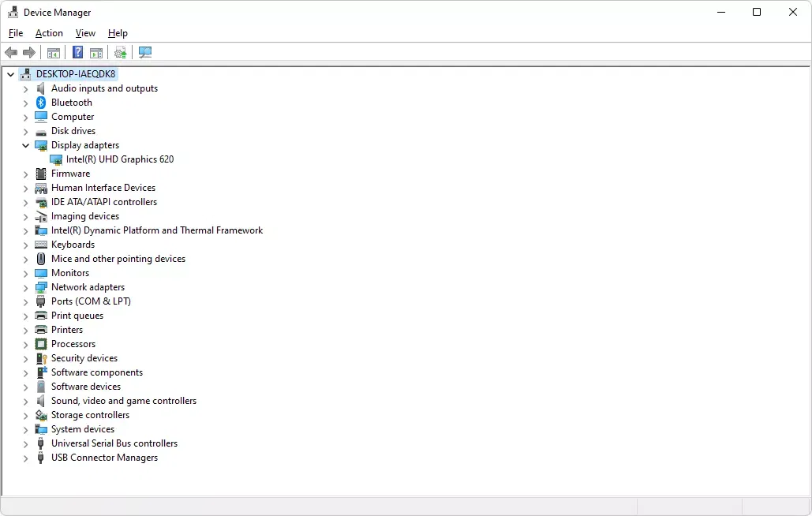Click the Update device driver toolbar icon
The width and height of the screenshot is (812, 516).
tap(120, 53)
